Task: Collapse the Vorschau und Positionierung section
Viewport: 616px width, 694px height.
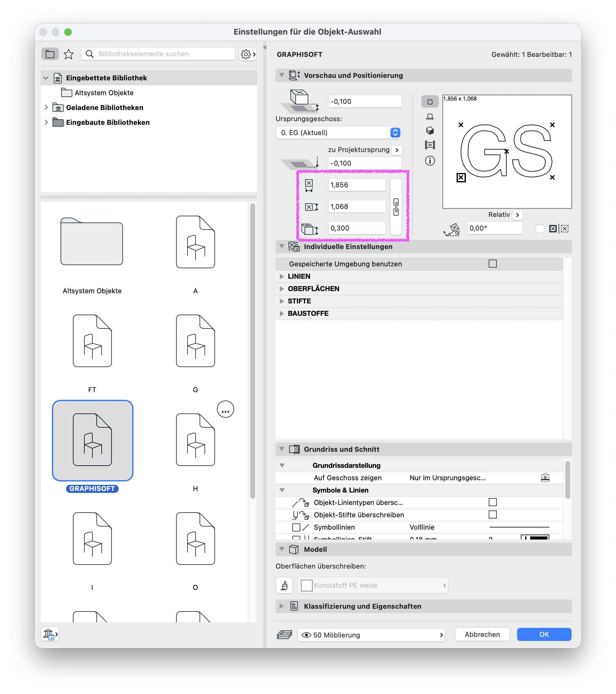Action: [x=281, y=75]
